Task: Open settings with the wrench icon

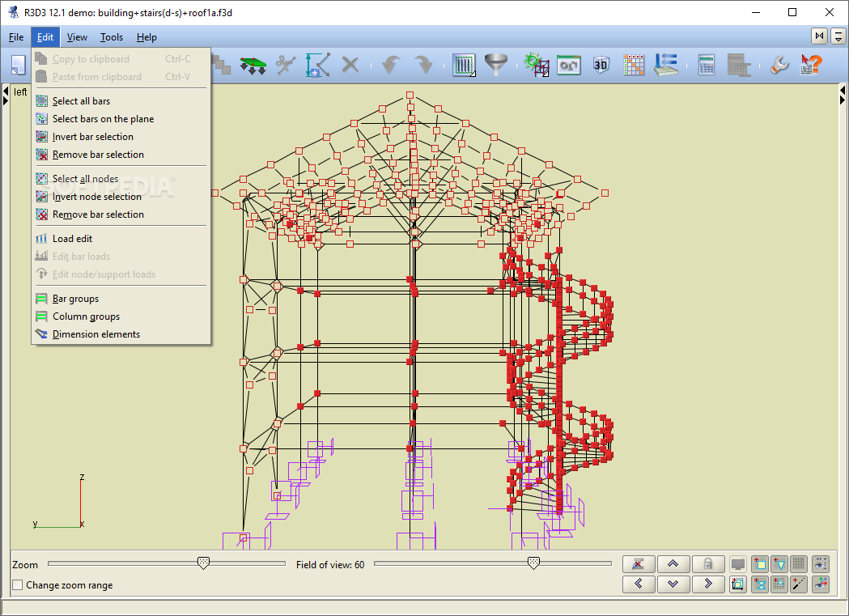Action: (x=779, y=65)
